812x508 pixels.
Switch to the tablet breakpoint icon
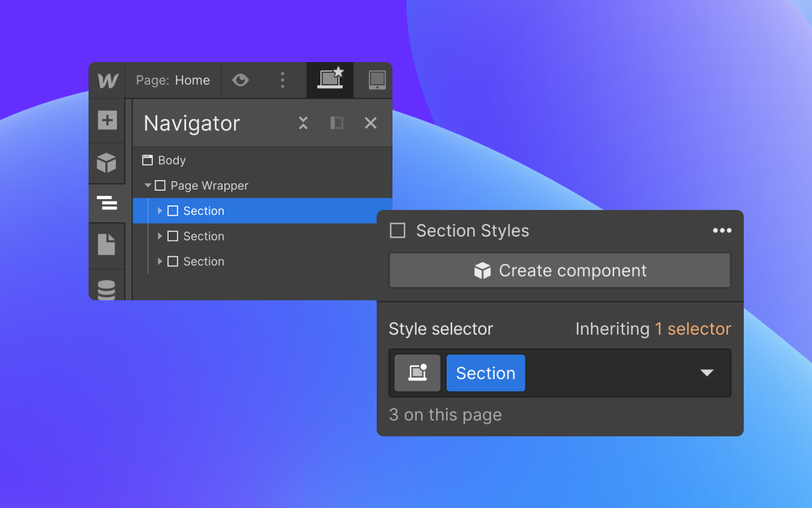click(377, 80)
